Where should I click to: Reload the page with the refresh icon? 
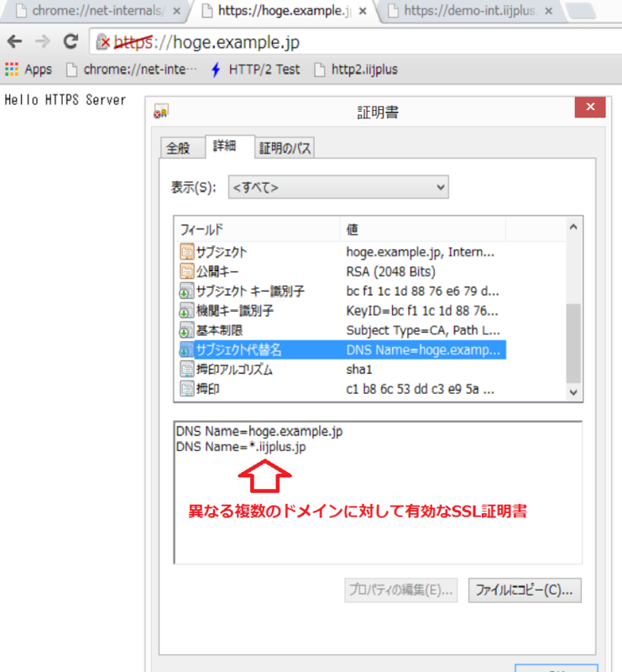click(x=71, y=41)
